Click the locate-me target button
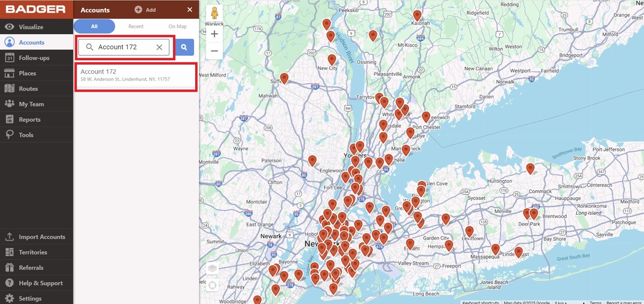644x304 pixels. 213,285
